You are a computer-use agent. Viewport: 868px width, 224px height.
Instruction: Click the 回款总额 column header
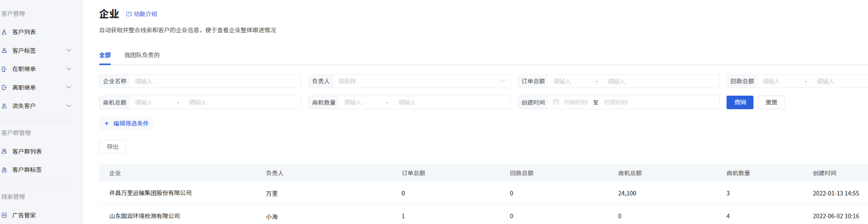pos(521,173)
